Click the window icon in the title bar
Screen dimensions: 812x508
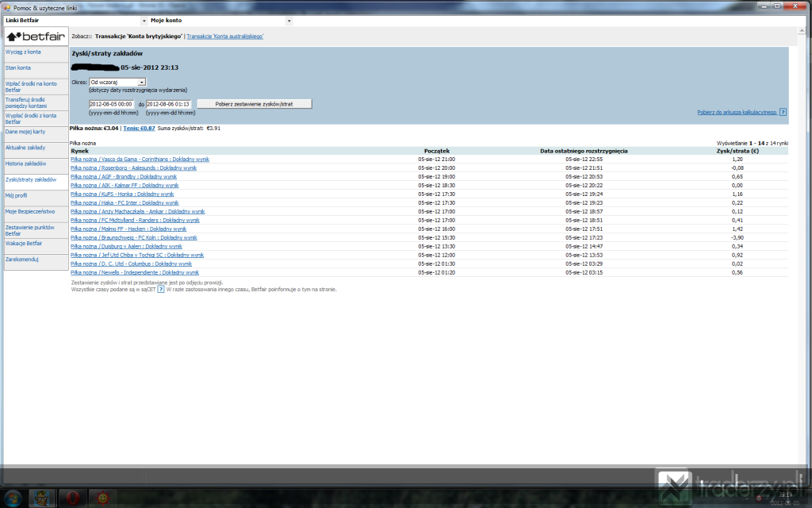6,8
